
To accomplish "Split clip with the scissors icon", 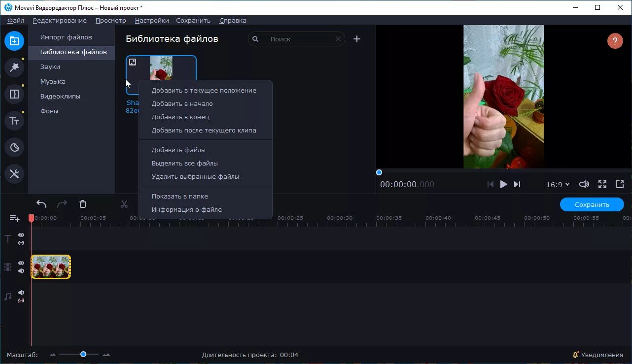I will (x=124, y=204).
